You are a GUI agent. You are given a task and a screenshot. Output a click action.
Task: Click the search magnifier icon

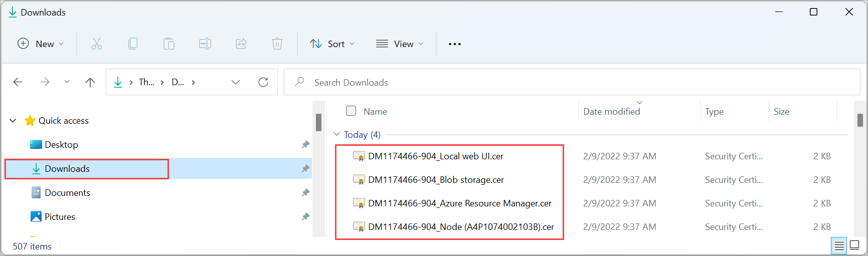pyautogui.click(x=299, y=82)
